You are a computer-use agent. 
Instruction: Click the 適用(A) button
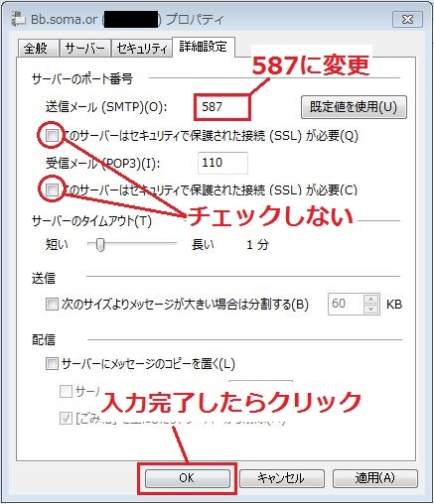click(x=375, y=478)
